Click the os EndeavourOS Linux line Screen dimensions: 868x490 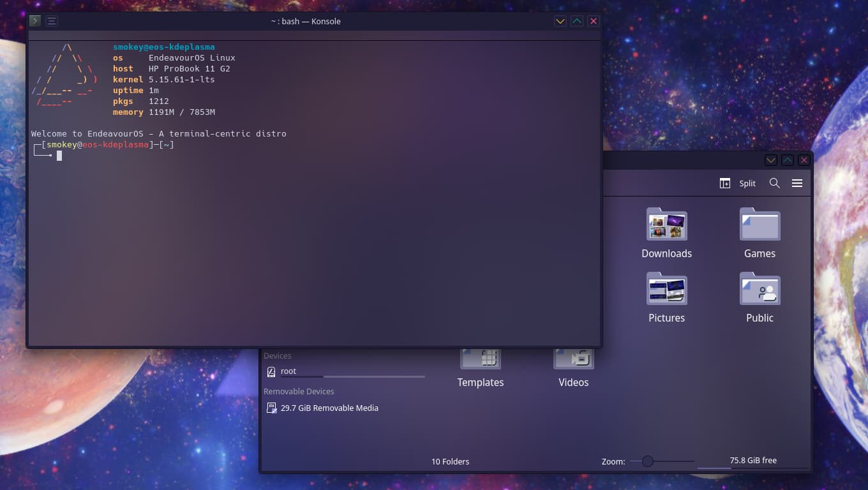pyautogui.click(x=174, y=57)
